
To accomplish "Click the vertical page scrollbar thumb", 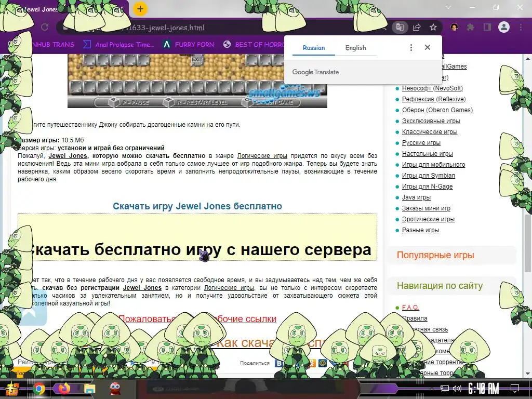I will pyautogui.click(x=528, y=243).
